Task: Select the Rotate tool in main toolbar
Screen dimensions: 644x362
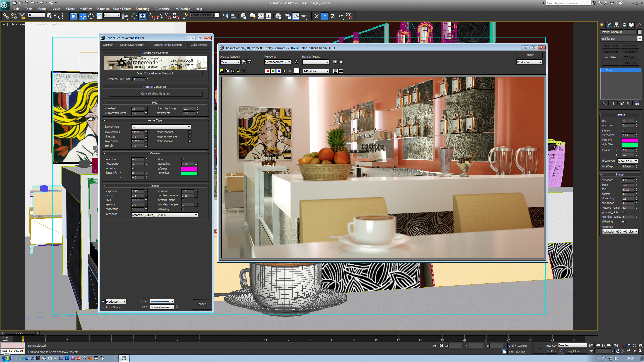Action: point(91,16)
